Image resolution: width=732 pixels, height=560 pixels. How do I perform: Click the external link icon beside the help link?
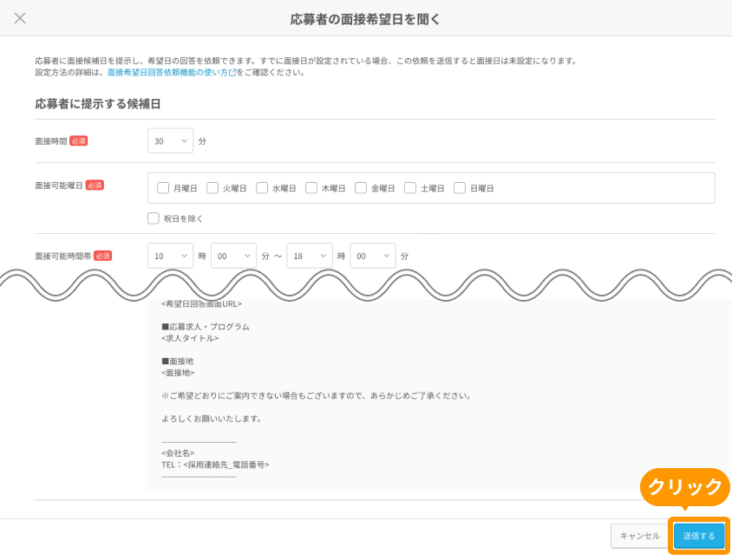(232, 73)
